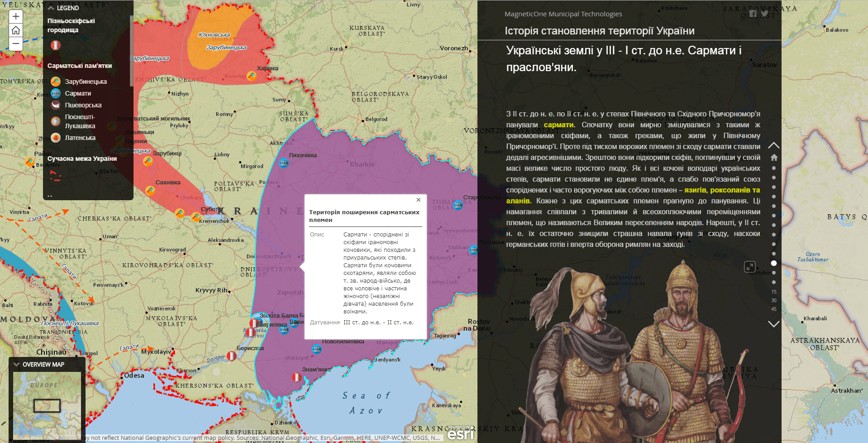
Task: Click story title 'Історія становлення території України'
Action: 600,31
